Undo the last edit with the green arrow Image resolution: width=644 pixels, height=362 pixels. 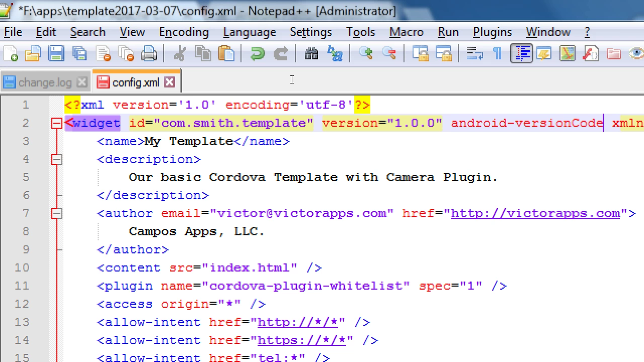tap(257, 54)
